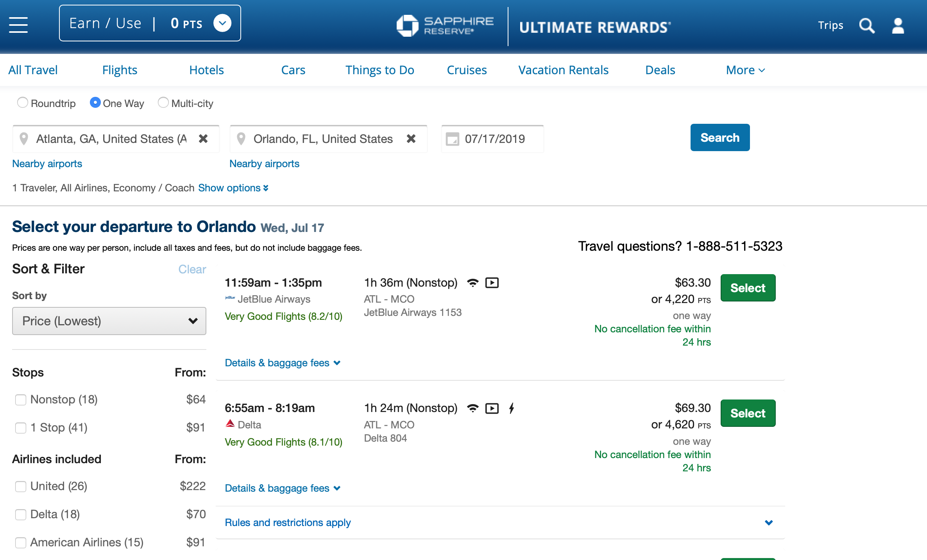Viewport: 927px width, 560px height.
Task: Click Nearby airports under Orlando
Action: (264, 164)
